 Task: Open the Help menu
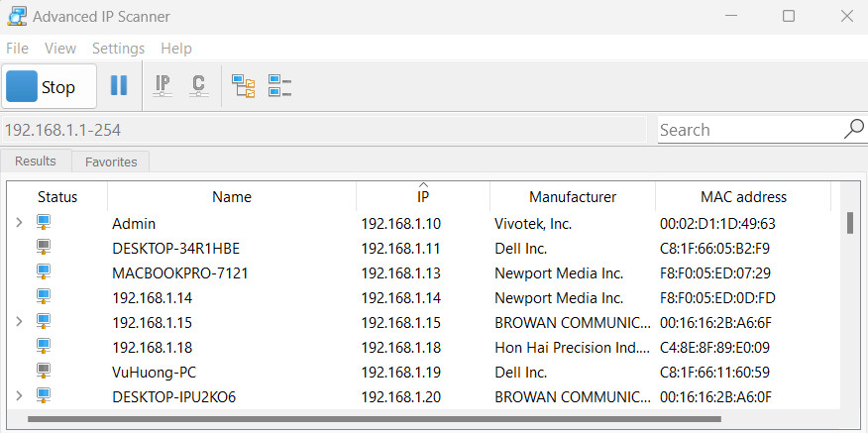[176, 49]
